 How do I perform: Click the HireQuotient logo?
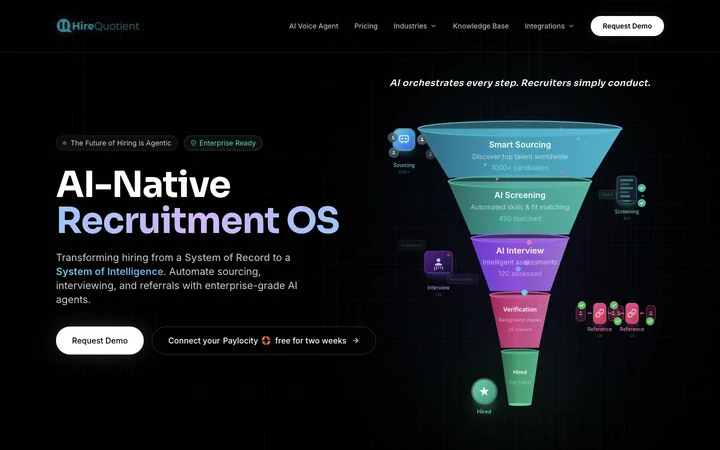point(98,26)
